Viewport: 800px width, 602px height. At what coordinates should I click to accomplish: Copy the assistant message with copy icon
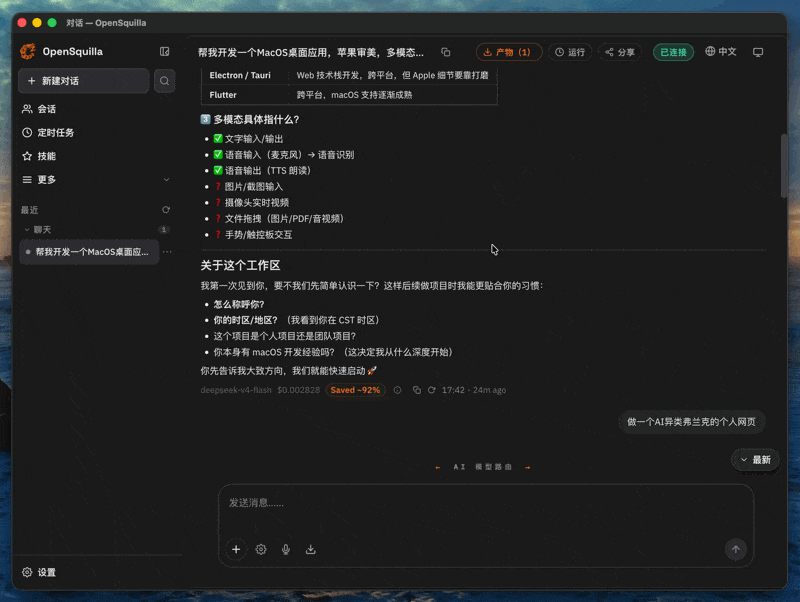tap(417, 390)
